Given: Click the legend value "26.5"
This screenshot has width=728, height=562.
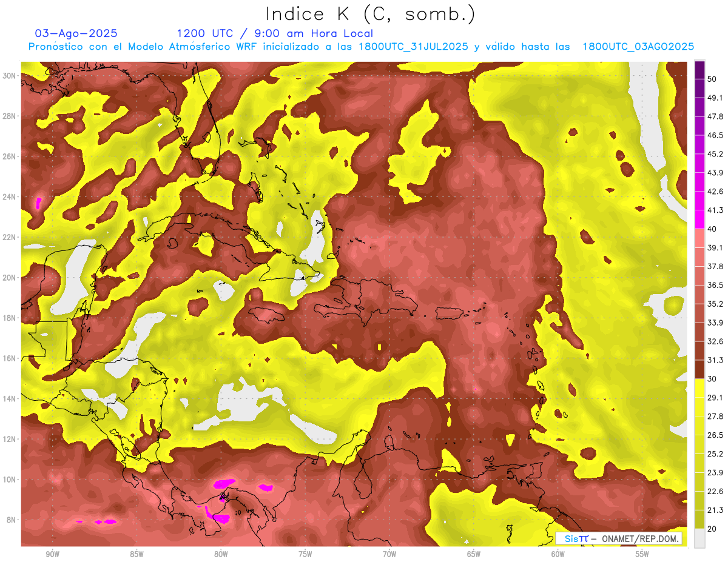Looking at the screenshot, I should tap(715, 435).
